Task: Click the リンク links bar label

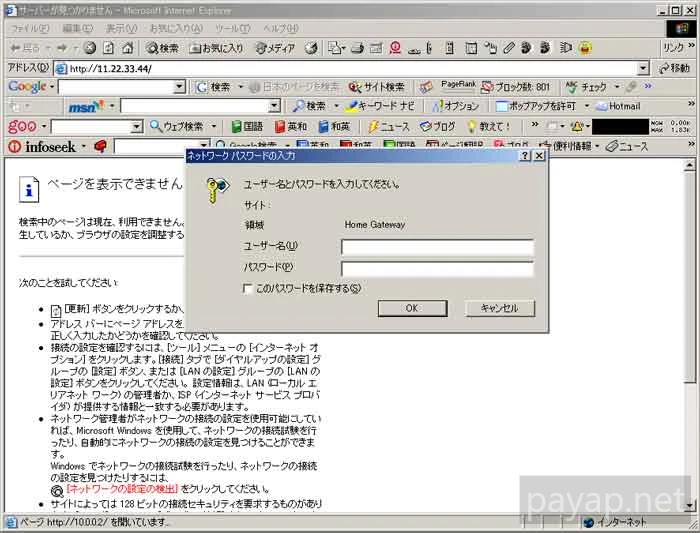Action: coord(673,48)
